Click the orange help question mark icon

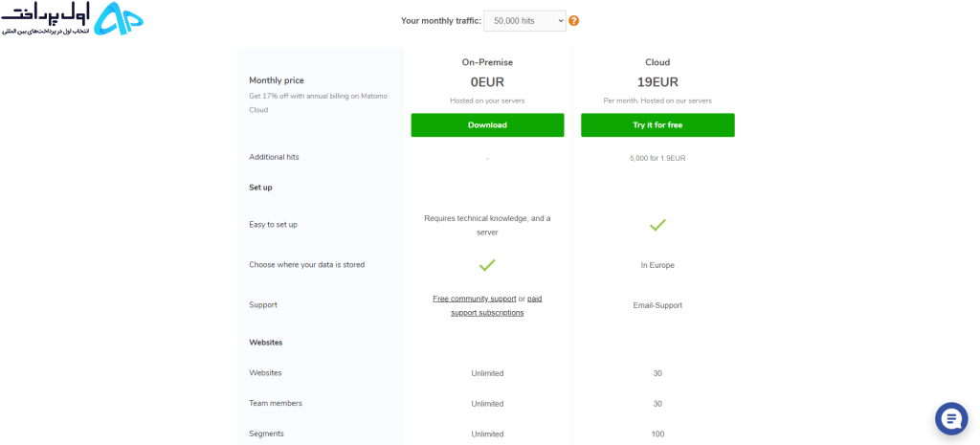click(574, 21)
